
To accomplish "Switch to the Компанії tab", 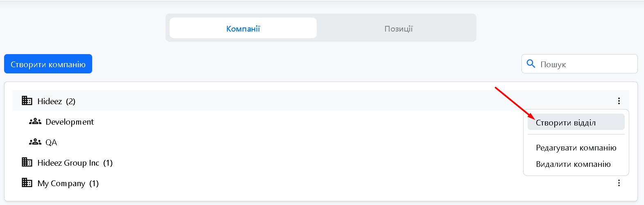I will pyautogui.click(x=243, y=29).
